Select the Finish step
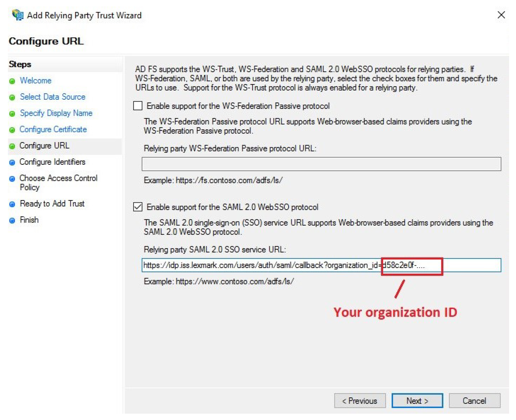516x420 pixels. (x=29, y=220)
